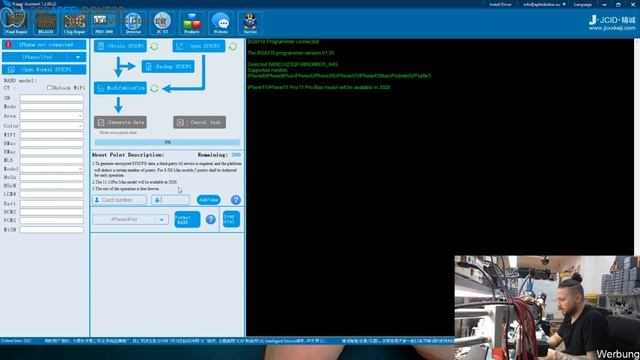Viewport: 640px width, 360px height.
Task: Click the iPhone not connected status button
Action: (x=44, y=44)
